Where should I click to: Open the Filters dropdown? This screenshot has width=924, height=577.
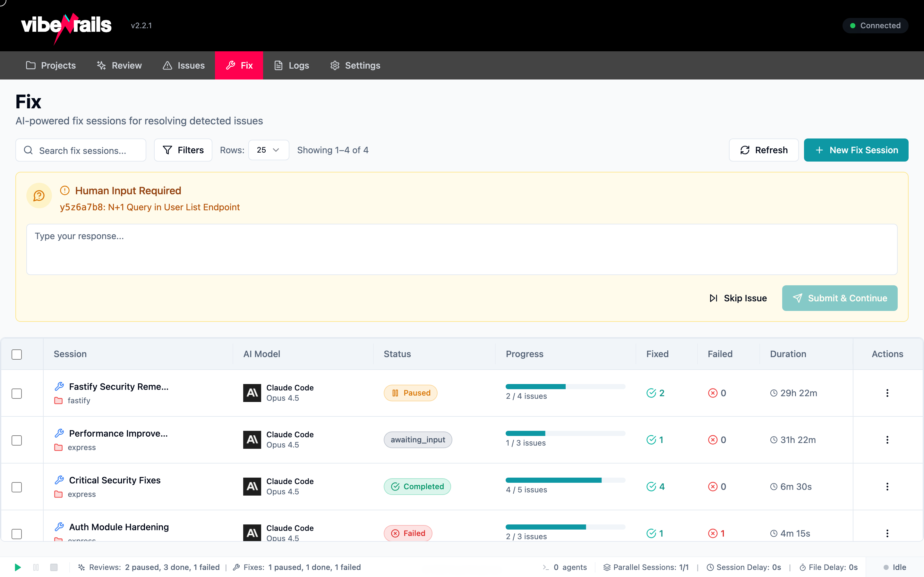tap(183, 150)
